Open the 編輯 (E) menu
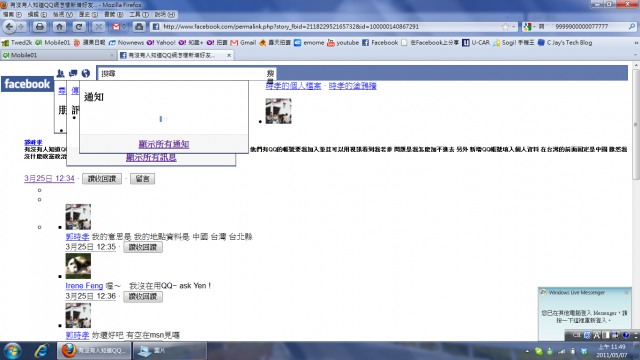This screenshot has height=360, width=640. pos(37,15)
